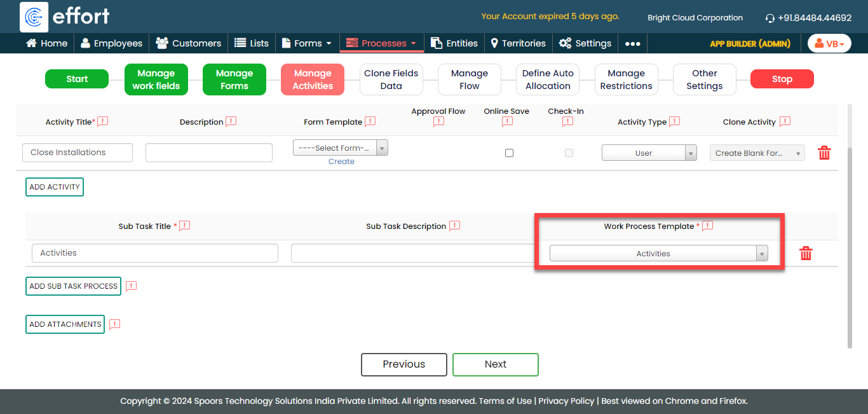Click the Add Activity button
Viewport: 868px width, 414px height.
[55, 187]
